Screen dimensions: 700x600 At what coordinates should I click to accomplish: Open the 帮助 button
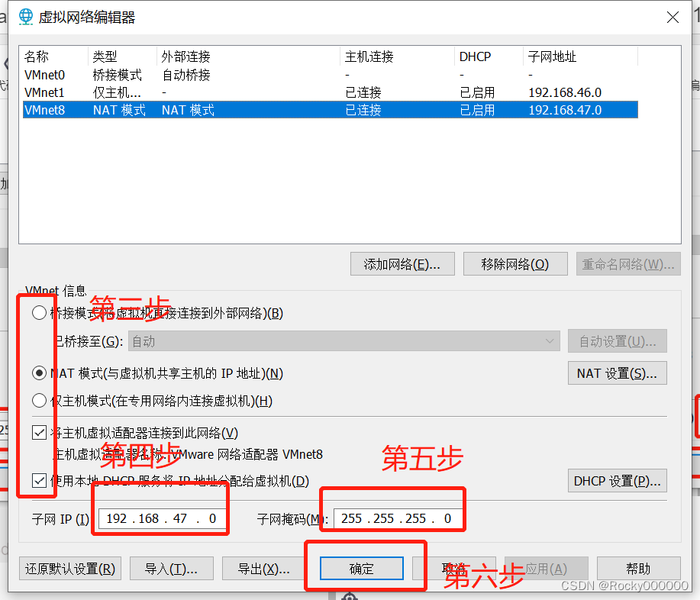638,569
